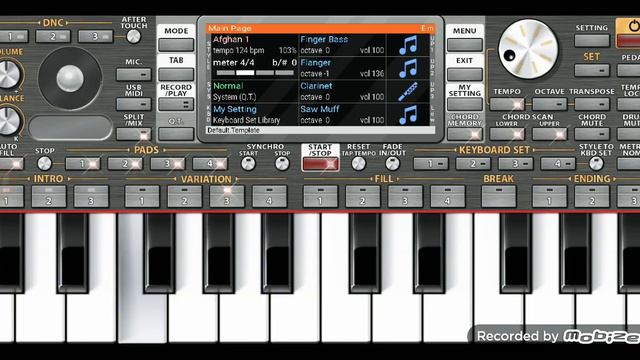Open My Setting Keyboard Set Library entry
Viewport: 640px width, 360px height.
255,115
